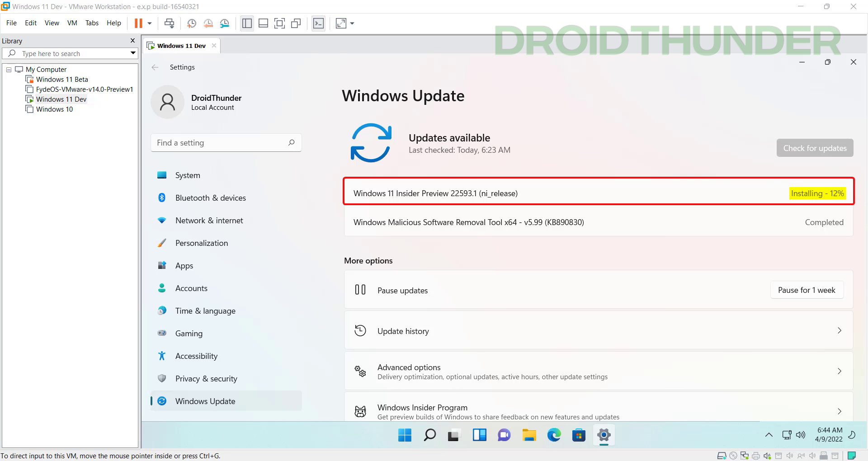The height and width of the screenshot is (461, 868).
Task: Open the stretch guest dropdown arrow
Action: pos(352,23)
